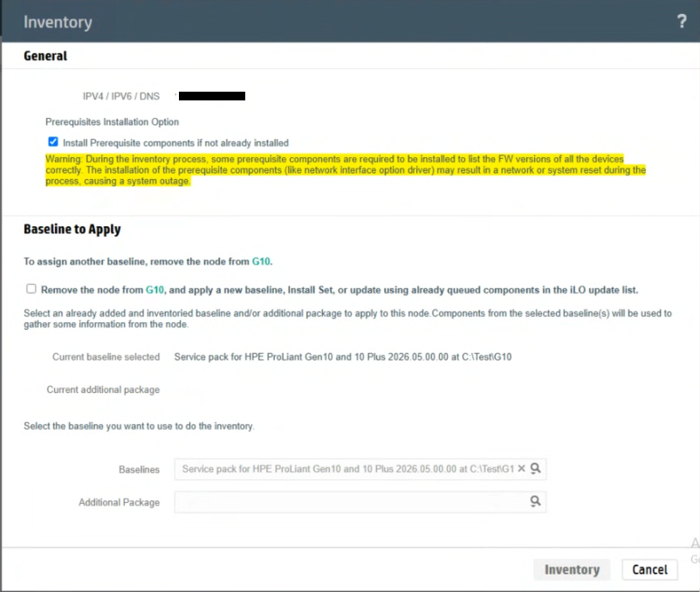
Task: Click the Inventory button
Action: [572, 569]
